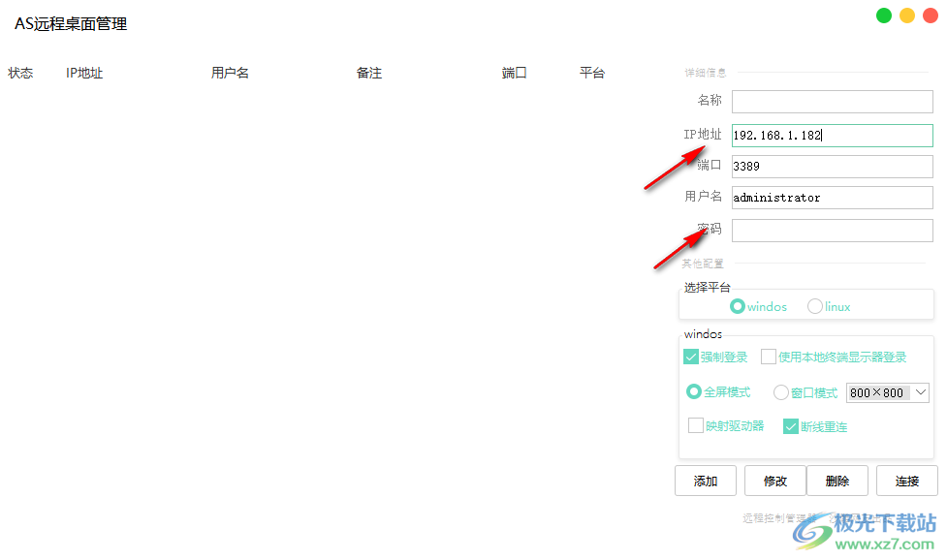Screen dimensions: 947x560
Task: Click the green window control dot
Action: (x=884, y=16)
